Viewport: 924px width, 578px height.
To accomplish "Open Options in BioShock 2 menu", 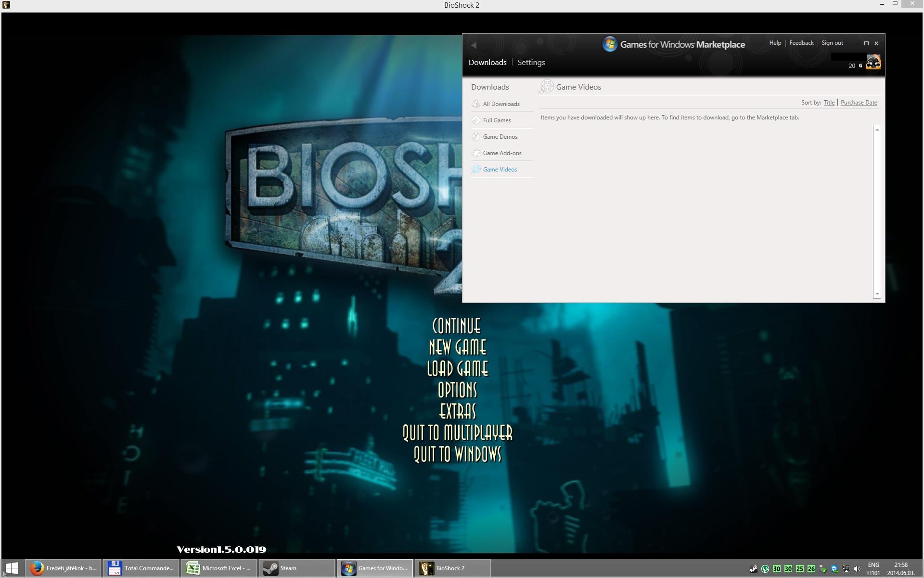I will click(457, 390).
